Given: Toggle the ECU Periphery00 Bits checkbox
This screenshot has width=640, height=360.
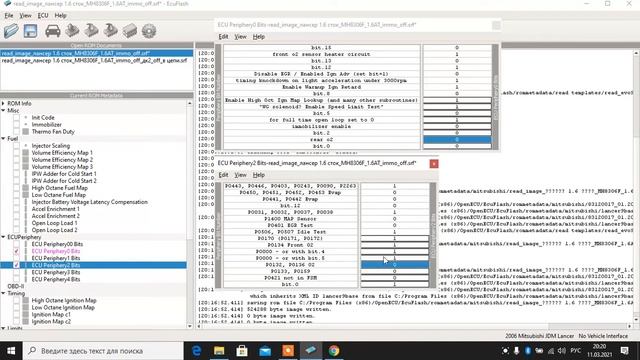Looking at the screenshot, I should coord(16,244).
